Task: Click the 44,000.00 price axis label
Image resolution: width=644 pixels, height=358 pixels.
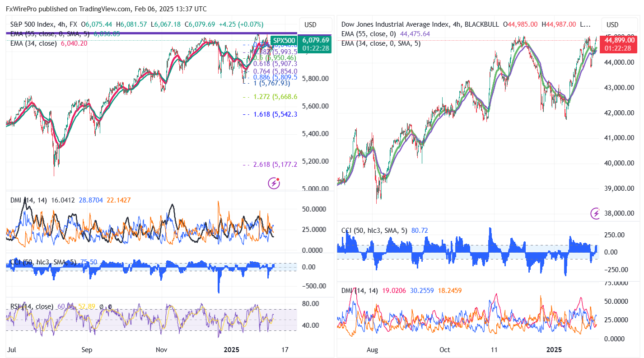Action: (x=620, y=62)
